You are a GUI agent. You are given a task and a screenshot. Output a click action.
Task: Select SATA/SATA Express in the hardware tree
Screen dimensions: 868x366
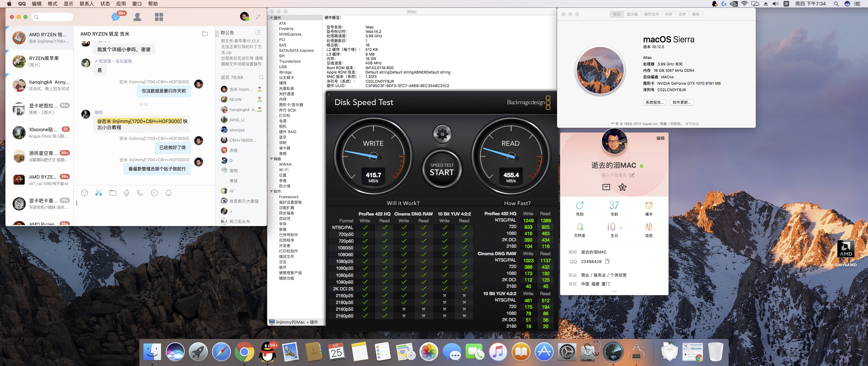click(x=296, y=50)
